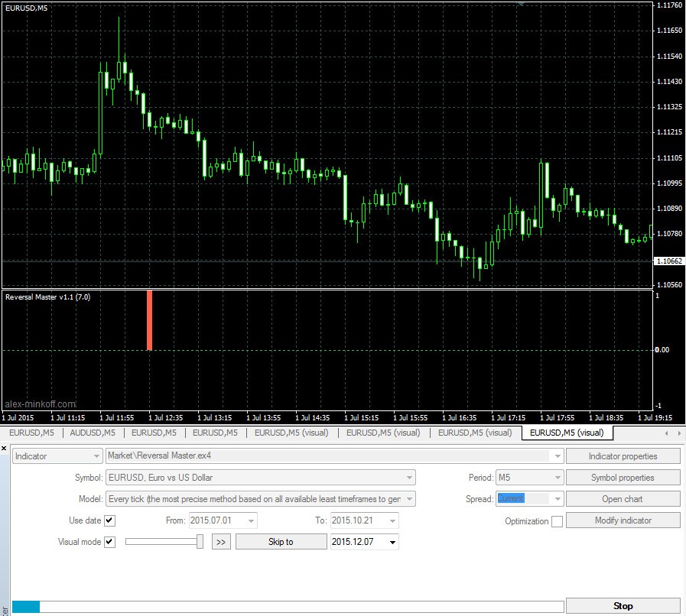The height and width of the screenshot is (616, 686).
Task: Click the Open chart button
Action: coord(623,498)
